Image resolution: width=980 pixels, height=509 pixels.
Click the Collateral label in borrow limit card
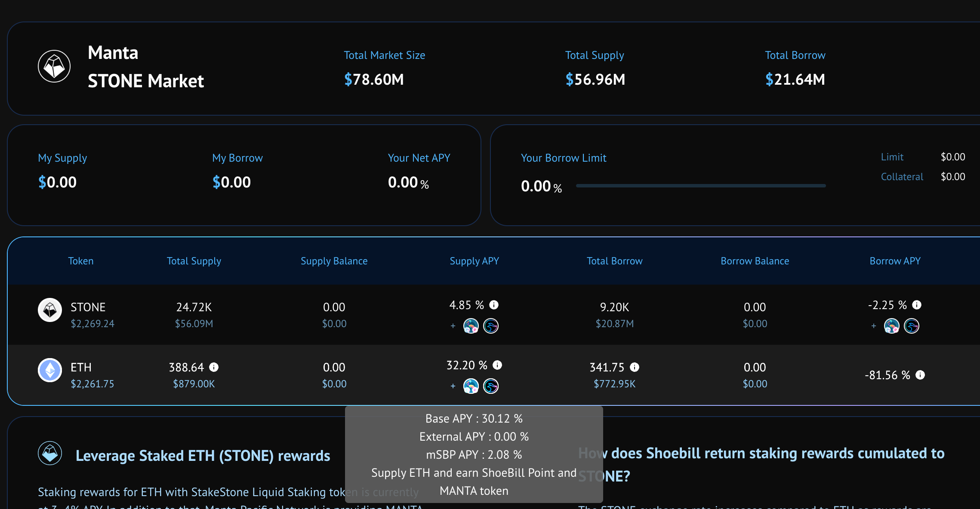pyautogui.click(x=902, y=177)
